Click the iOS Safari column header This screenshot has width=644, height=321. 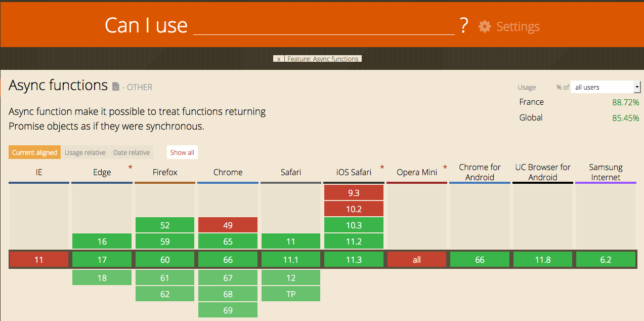tap(354, 172)
